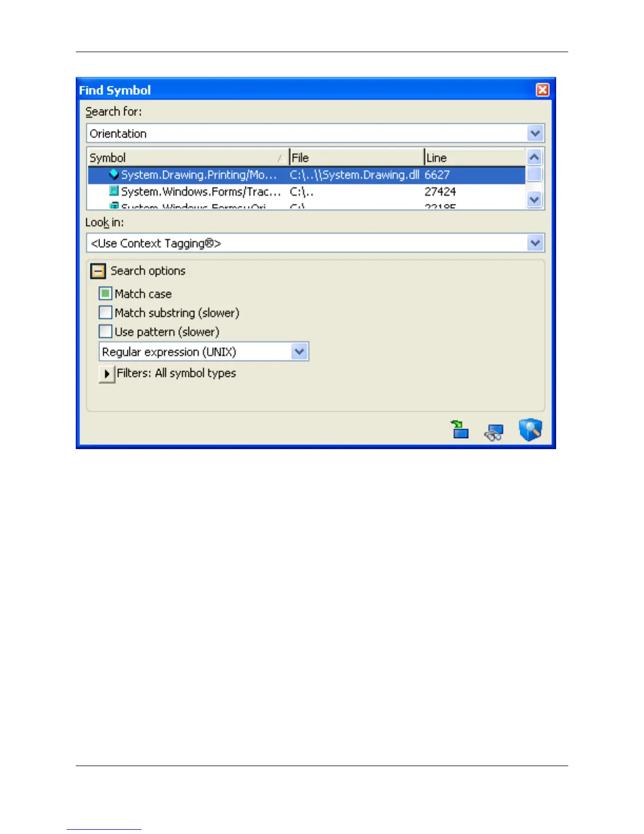The image size is (644, 834).
Task: Sort results by Symbol column header
Action: coord(188,157)
